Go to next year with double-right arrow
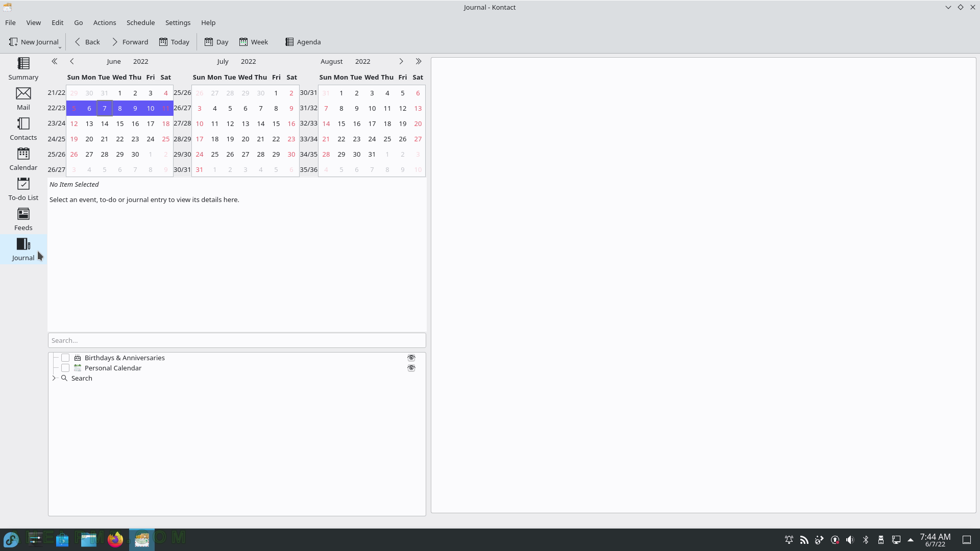The height and width of the screenshot is (551, 980). point(419,61)
